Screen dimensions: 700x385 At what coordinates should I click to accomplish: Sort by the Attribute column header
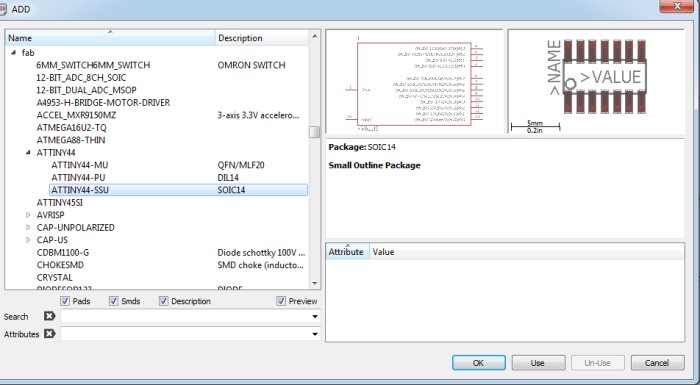[x=347, y=252]
